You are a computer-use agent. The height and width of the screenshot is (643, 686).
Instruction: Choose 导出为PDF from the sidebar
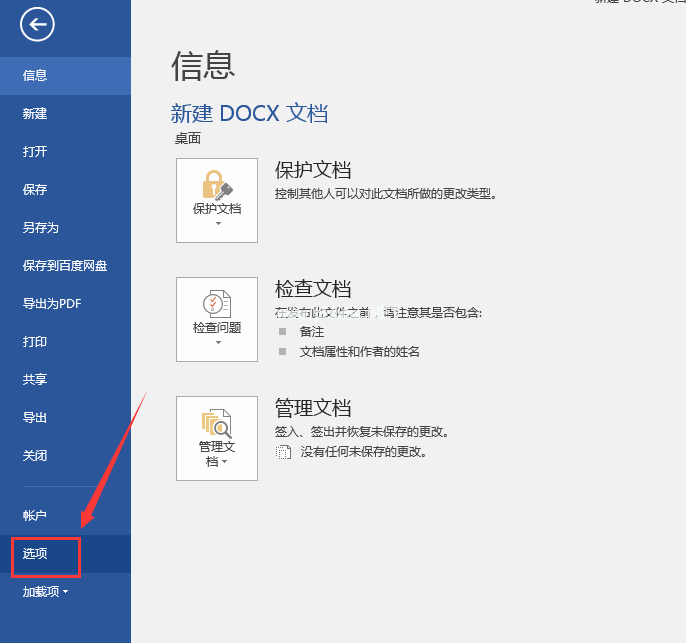(x=51, y=304)
